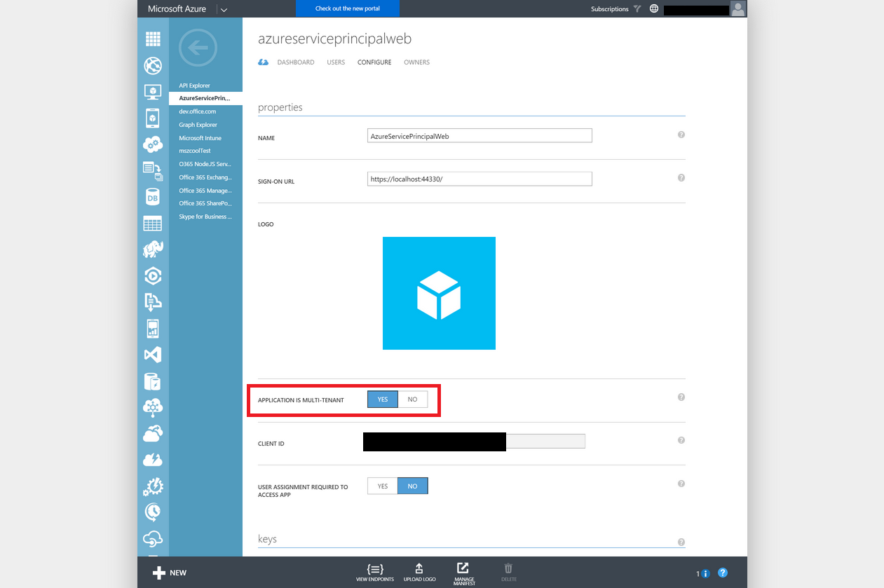This screenshot has height=588, width=884.
Task: Open Media Services play icon in sidebar
Action: tap(153, 275)
